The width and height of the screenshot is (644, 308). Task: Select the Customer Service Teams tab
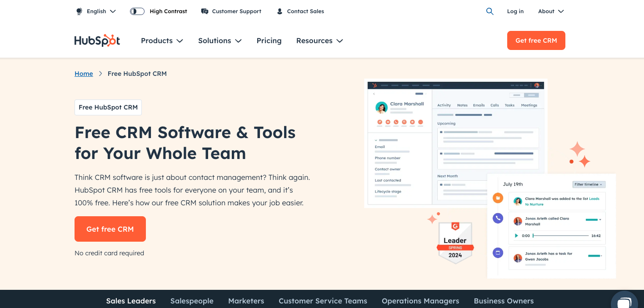coord(323,301)
